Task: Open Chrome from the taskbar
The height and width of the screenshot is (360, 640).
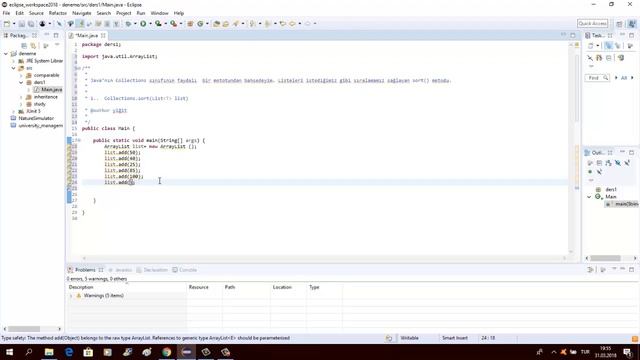Action: 167,352
